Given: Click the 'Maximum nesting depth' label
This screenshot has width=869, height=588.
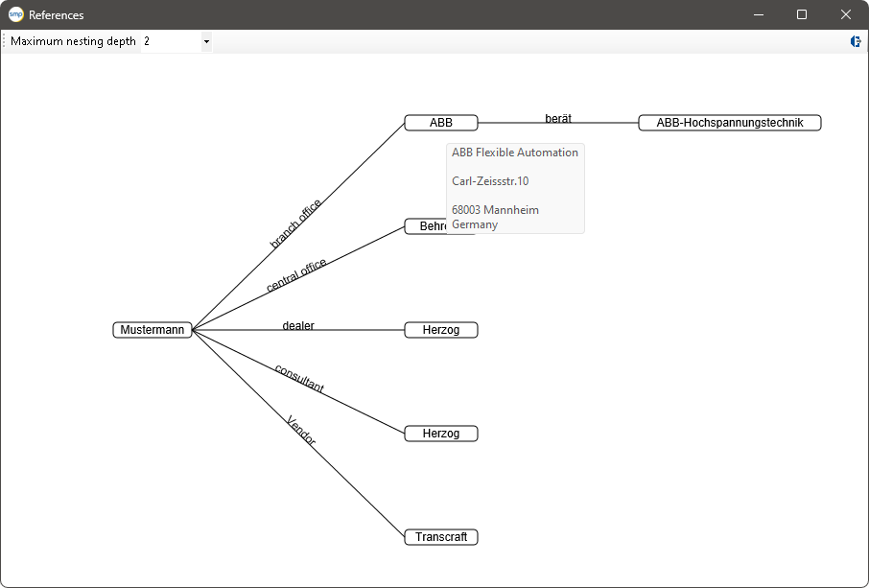Looking at the screenshot, I should coord(73,41).
